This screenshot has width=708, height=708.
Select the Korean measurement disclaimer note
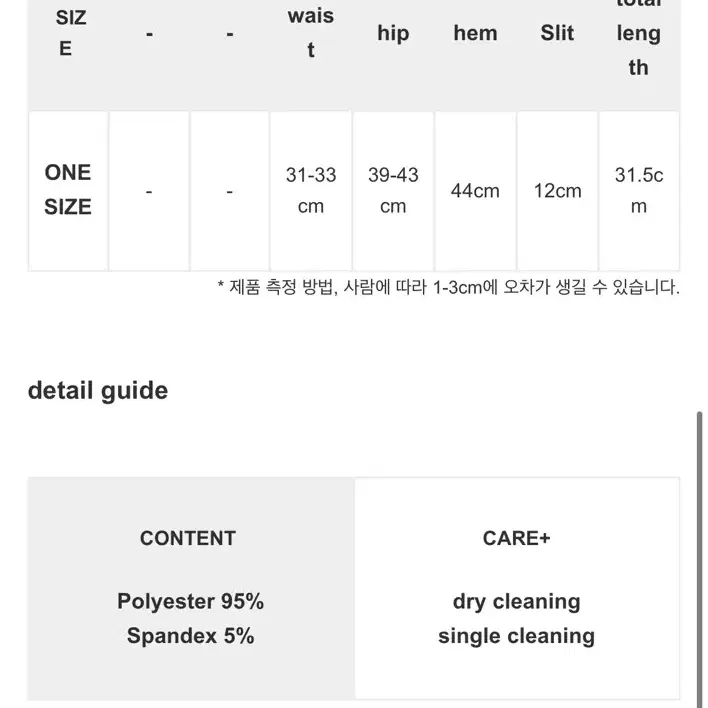448,287
